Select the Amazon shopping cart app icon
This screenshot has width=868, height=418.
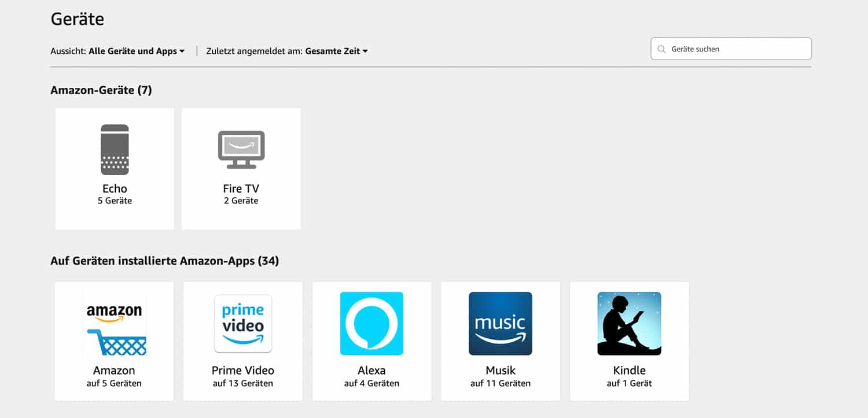coord(115,324)
